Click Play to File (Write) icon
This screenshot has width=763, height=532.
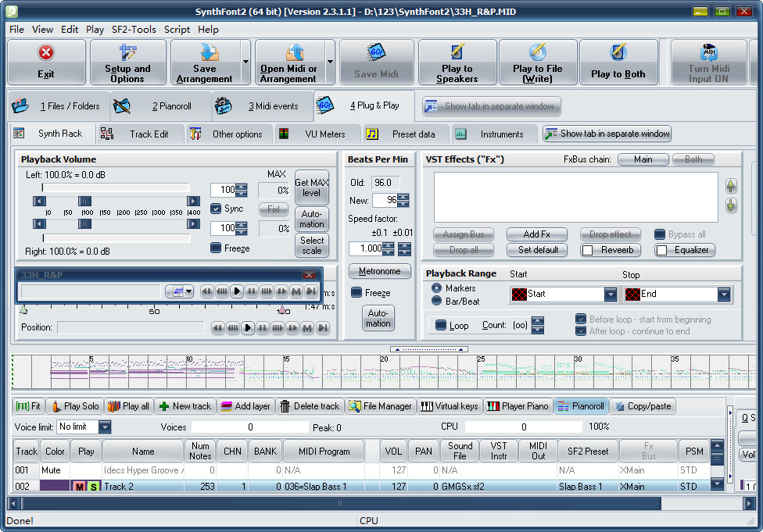pyautogui.click(x=537, y=54)
